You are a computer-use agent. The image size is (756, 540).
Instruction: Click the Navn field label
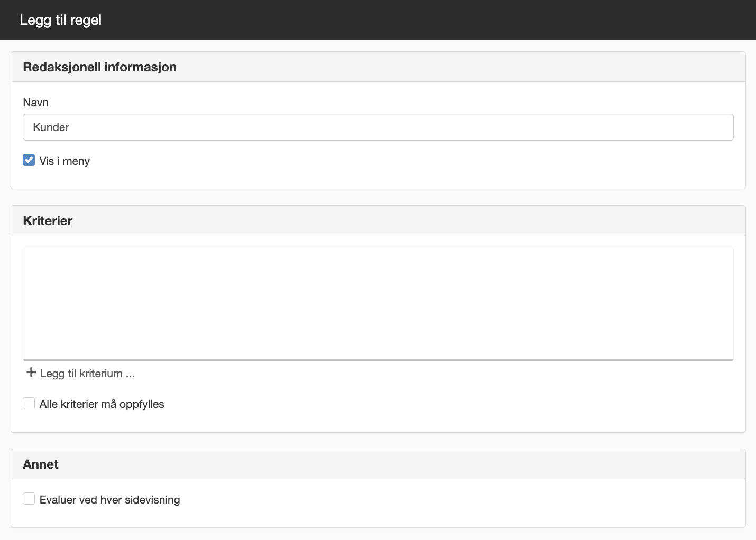(35, 103)
